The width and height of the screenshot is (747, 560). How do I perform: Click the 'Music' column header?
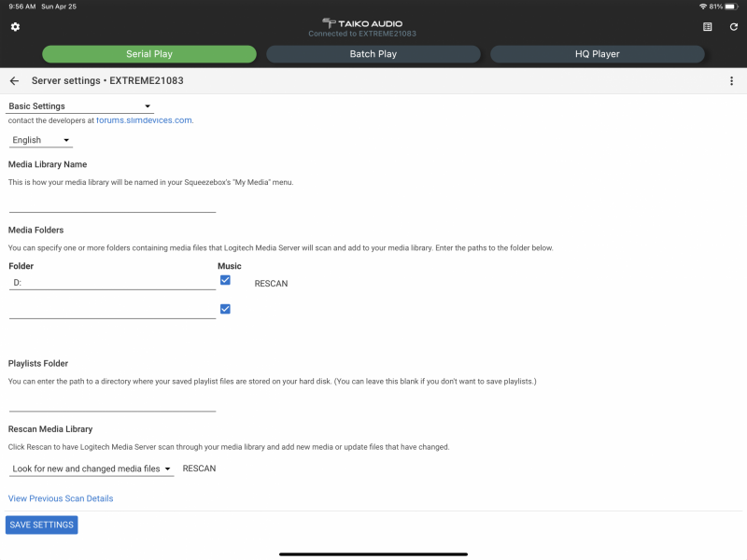click(x=230, y=266)
